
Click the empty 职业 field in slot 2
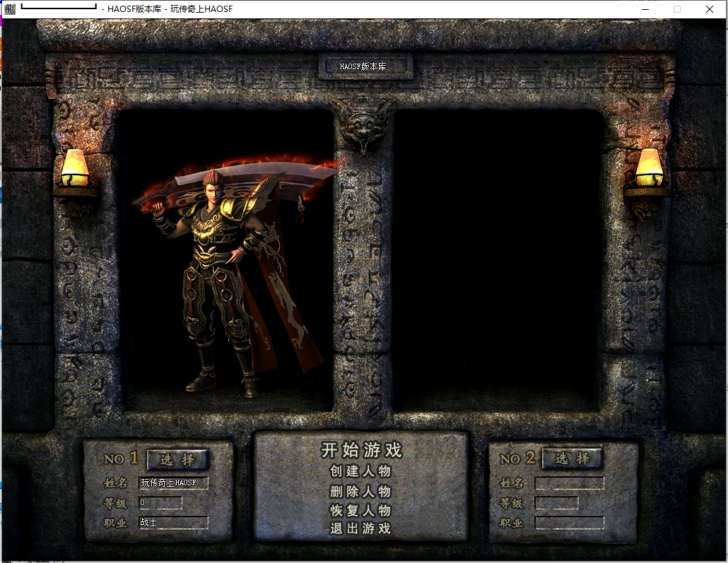click(x=569, y=523)
